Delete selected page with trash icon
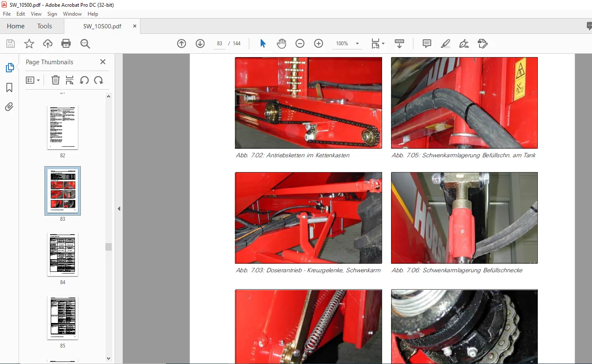This screenshot has height=364, width=592. coord(55,80)
